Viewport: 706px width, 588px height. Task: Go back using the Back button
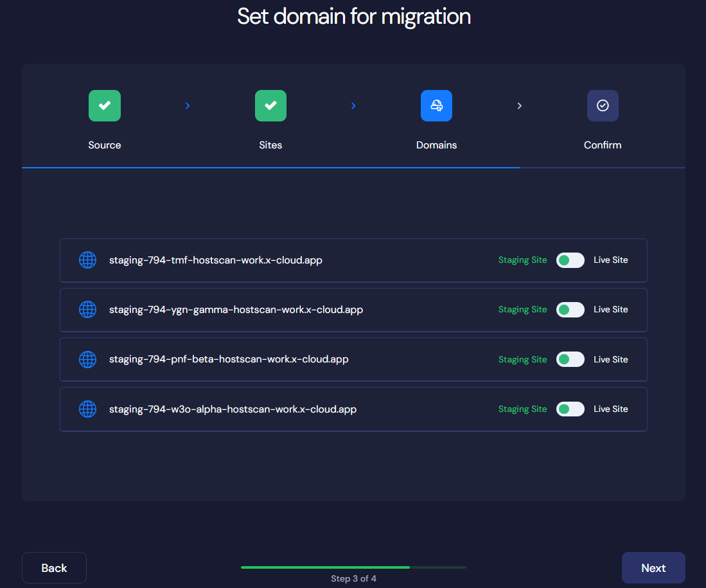click(x=54, y=567)
